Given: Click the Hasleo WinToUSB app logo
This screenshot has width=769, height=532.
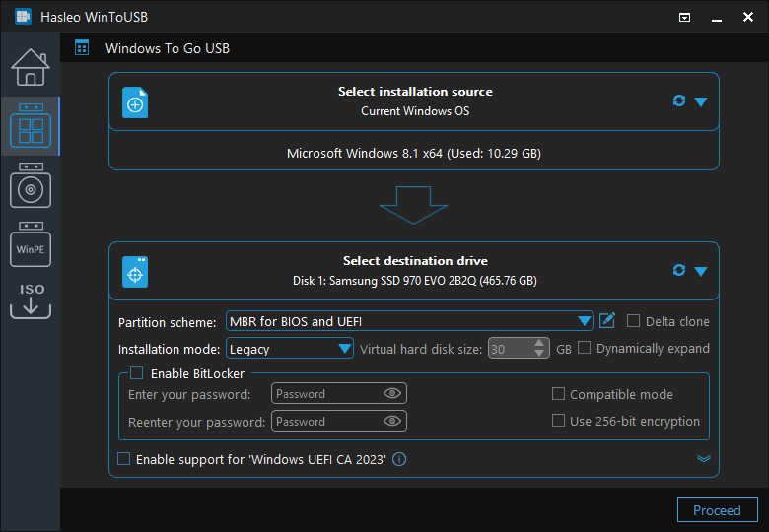Looking at the screenshot, I should 23,16.
